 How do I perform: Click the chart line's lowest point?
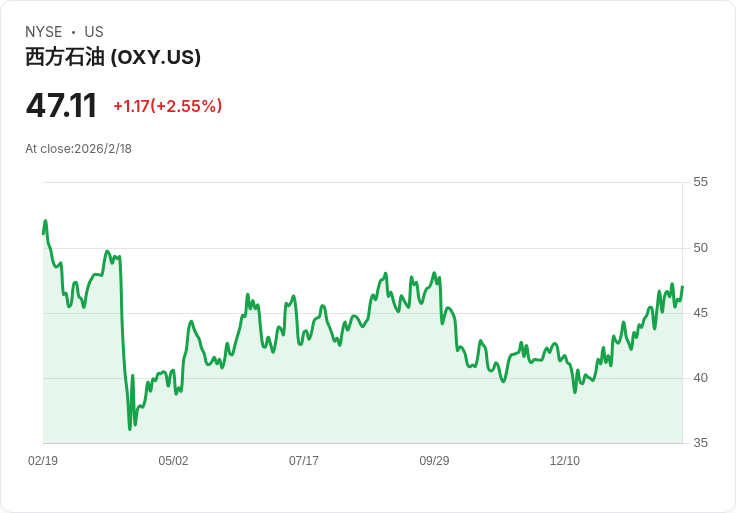point(130,429)
